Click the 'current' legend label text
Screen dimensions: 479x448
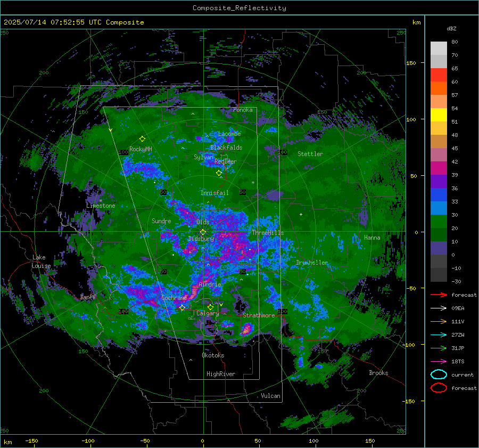point(462,374)
